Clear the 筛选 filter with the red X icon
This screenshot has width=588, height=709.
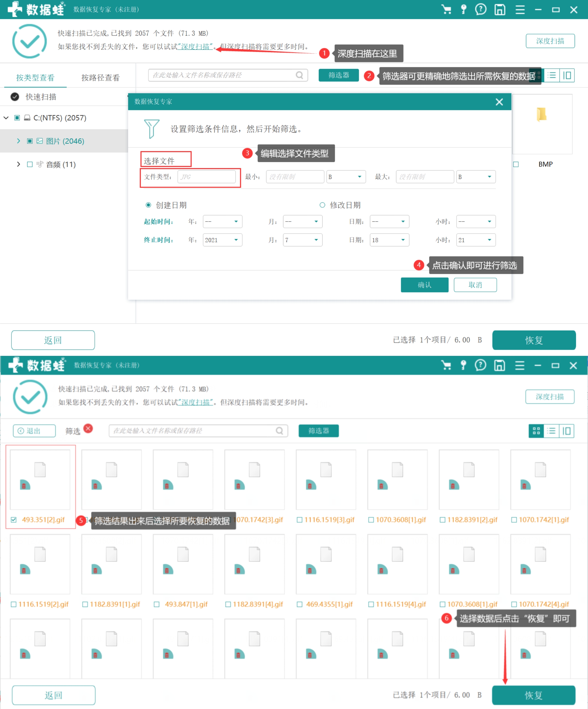point(88,429)
